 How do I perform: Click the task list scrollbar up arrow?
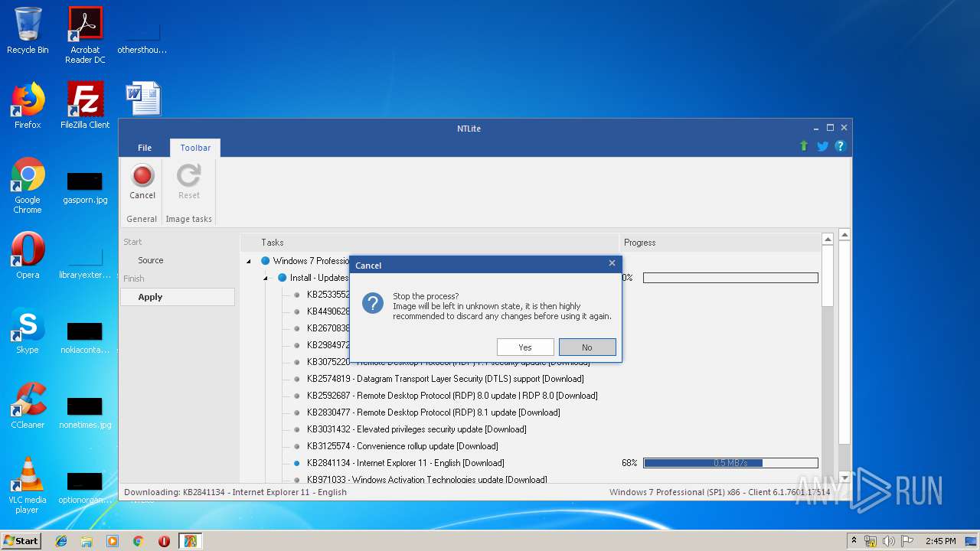[x=828, y=240]
